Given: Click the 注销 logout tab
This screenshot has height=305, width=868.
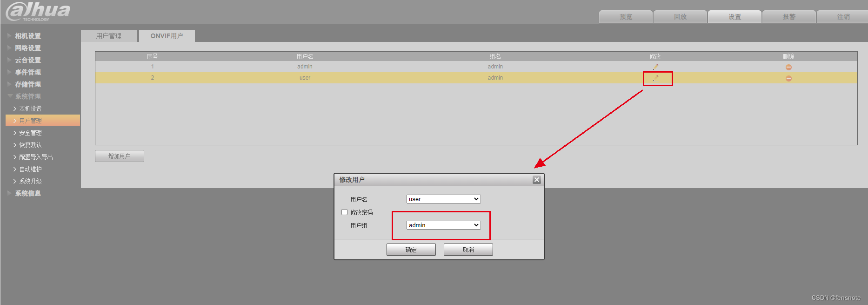Looking at the screenshot, I should click(x=843, y=17).
